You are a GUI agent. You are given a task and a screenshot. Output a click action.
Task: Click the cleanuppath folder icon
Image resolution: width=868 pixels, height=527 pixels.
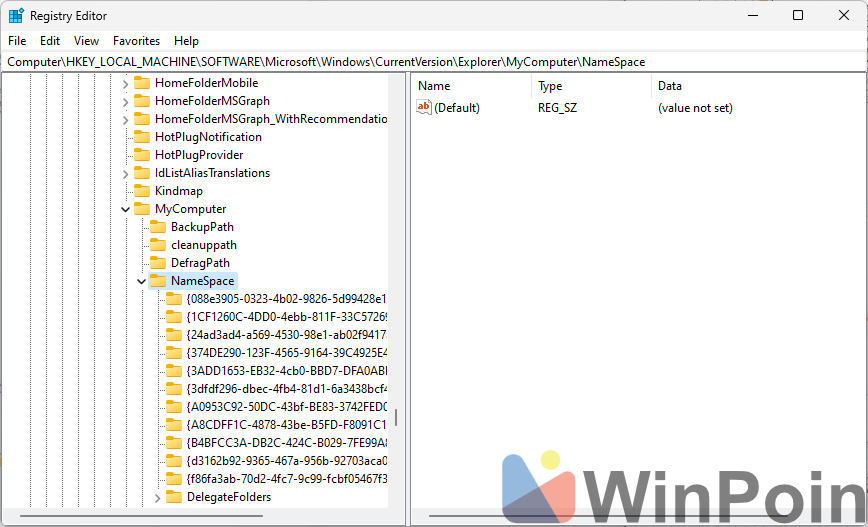[x=158, y=245]
